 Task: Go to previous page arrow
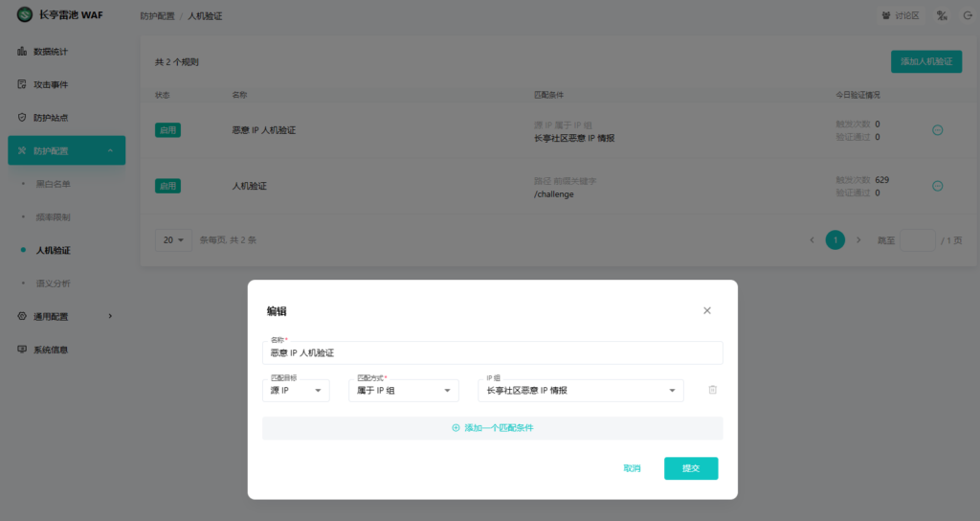click(812, 240)
